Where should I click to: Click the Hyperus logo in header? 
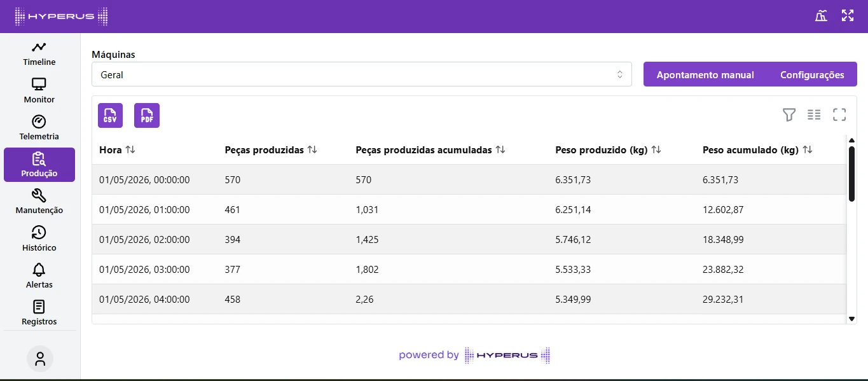click(x=62, y=17)
